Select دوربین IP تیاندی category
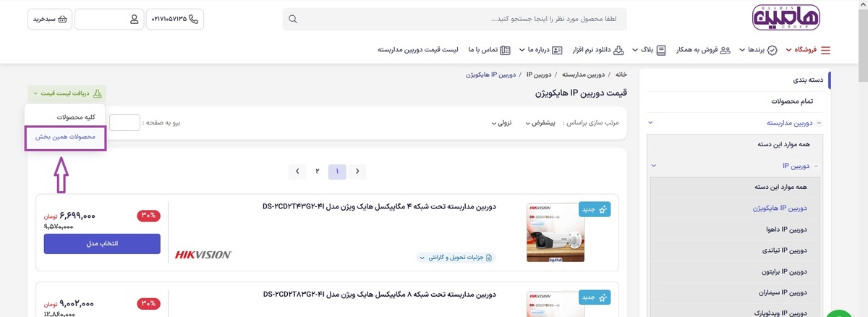Screen dimensions: 868x317 point(784,250)
